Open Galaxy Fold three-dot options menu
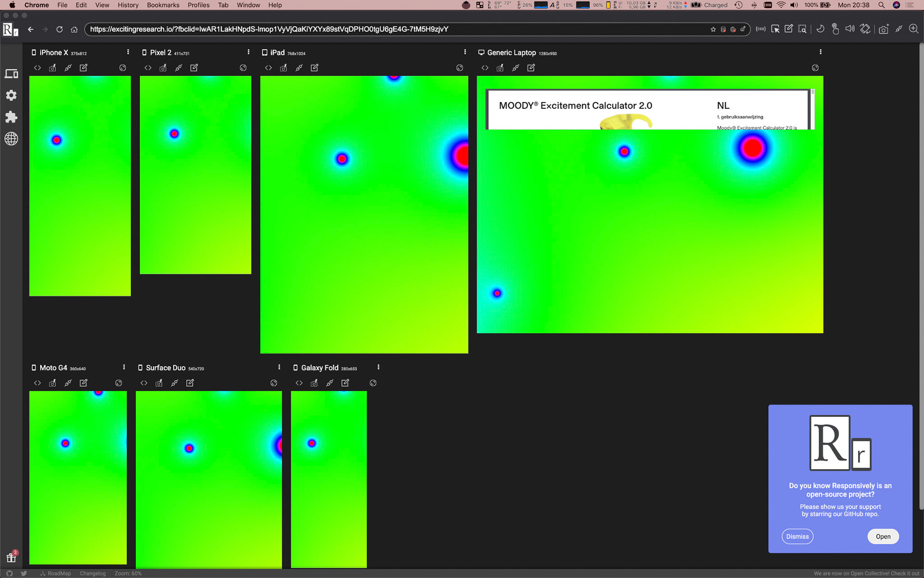The width and height of the screenshot is (924, 578). point(379,367)
